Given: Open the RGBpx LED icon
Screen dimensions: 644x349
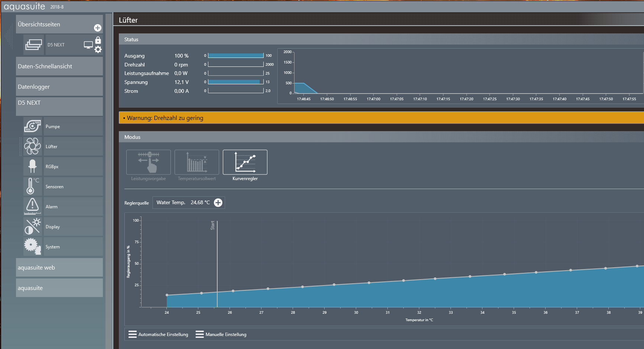Looking at the screenshot, I should 33,166.
